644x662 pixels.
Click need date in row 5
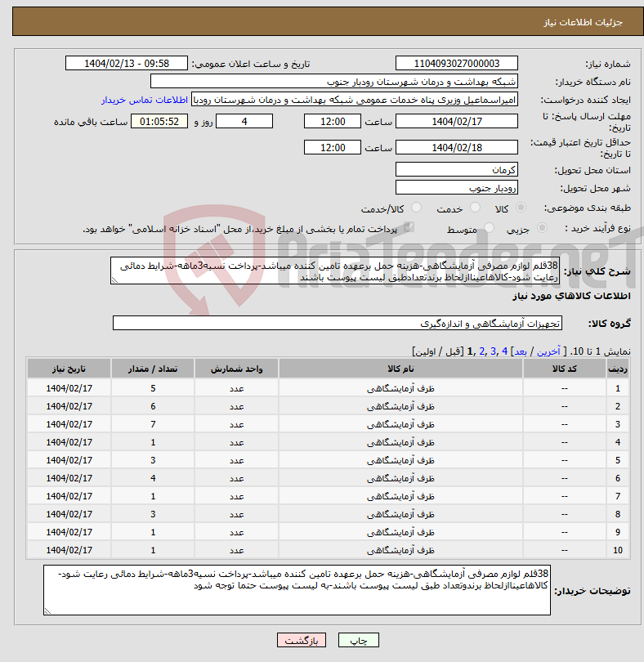[x=69, y=460]
